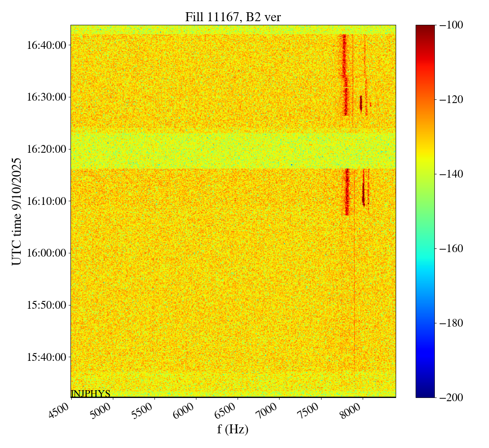489x448 pixels.
Task: Click the plot title "Fill 11167, B2 ver"
Action: tap(233, 17)
